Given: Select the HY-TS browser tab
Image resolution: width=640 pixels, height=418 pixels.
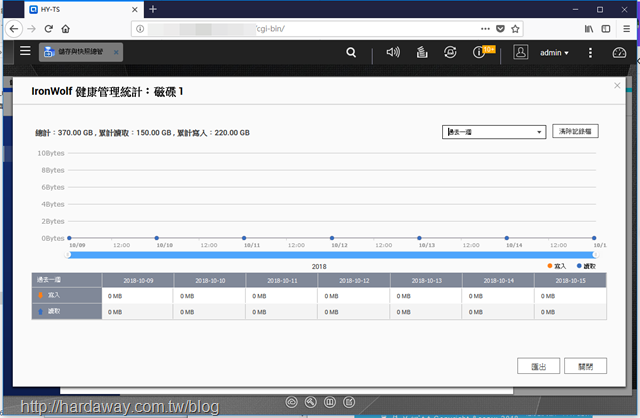Looking at the screenshot, I should point(84,9).
